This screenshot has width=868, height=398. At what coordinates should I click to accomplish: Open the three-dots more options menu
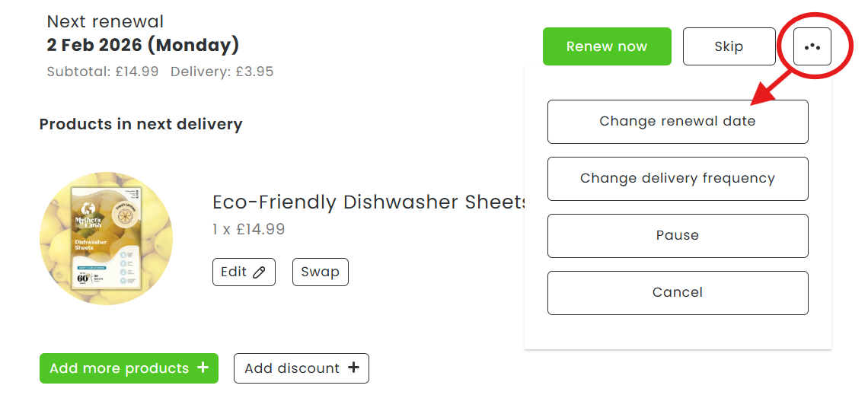(x=812, y=47)
